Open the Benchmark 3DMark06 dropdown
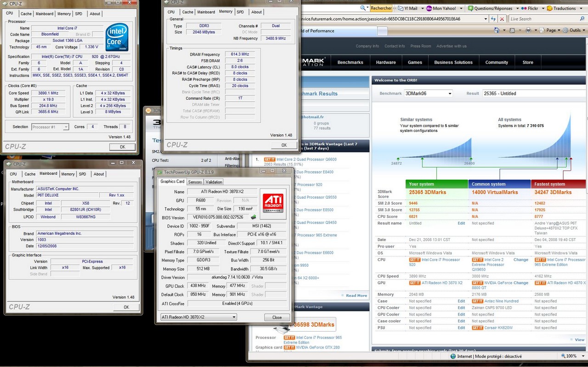The height and width of the screenshot is (367, 588). [x=428, y=93]
